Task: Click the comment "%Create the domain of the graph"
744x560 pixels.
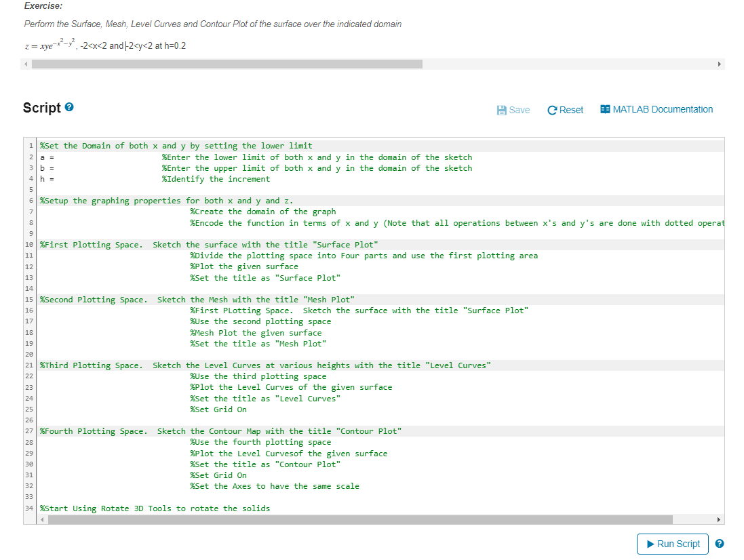Action: (263, 212)
